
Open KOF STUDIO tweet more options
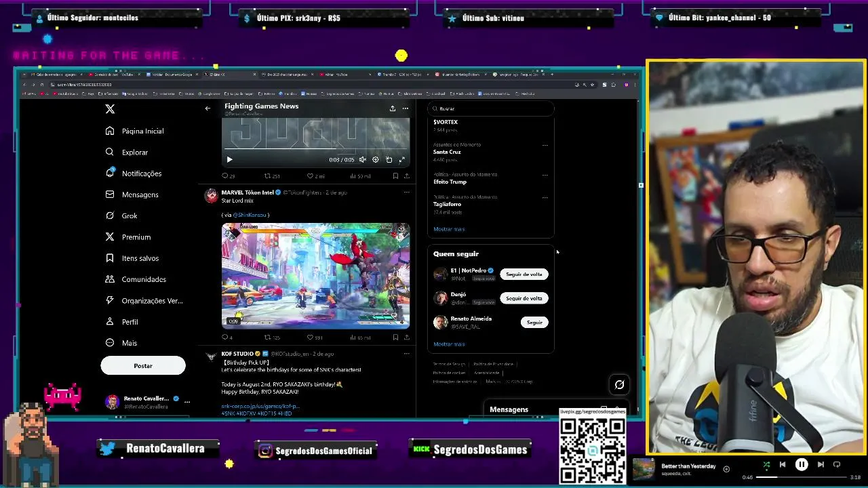click(406, 354)
